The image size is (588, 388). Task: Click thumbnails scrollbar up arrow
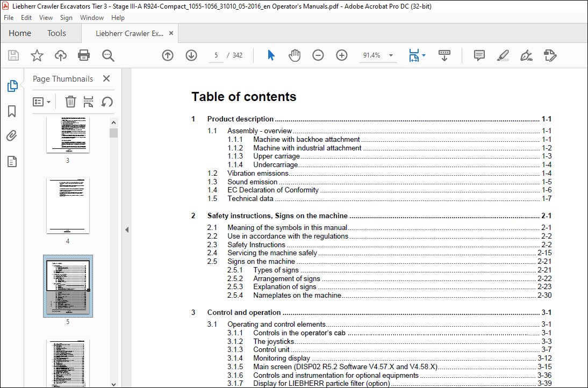(x=113, y=123)
